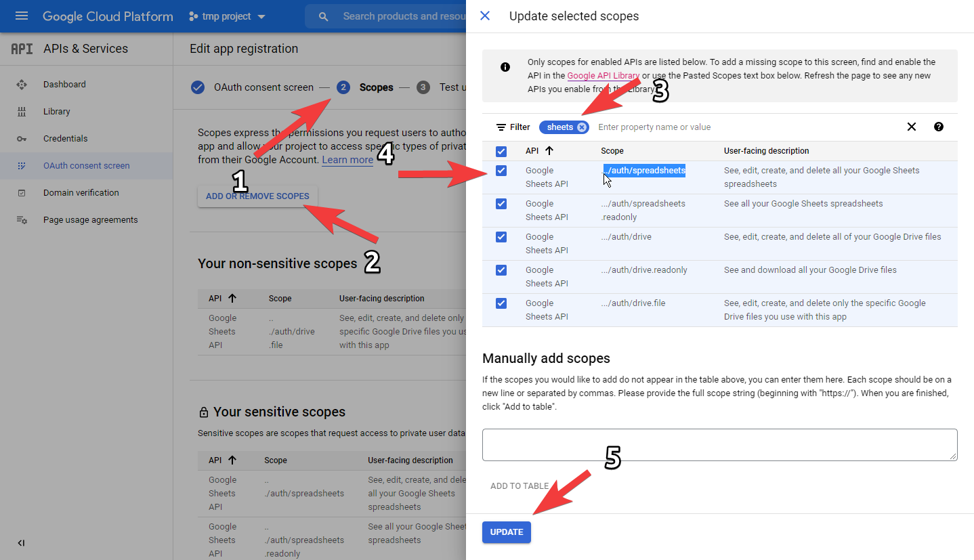Open the Google API Library link
The height and width of the screenshot is (560, 974).
[603, 76]
